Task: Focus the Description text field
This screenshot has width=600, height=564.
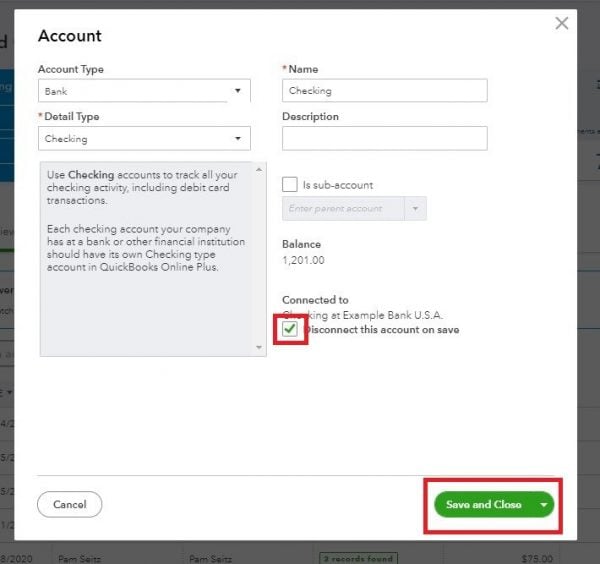Action: coord(384,138)
